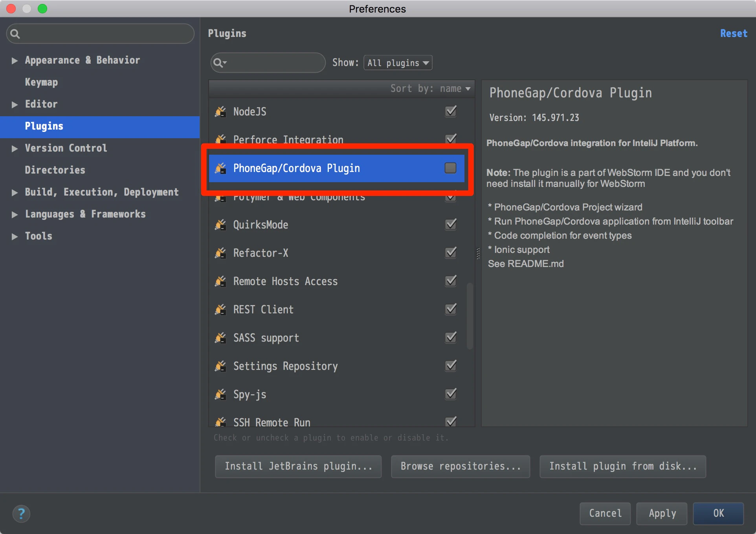Open help with the question mark icon
756x534 pixels.
click(21, 514)
